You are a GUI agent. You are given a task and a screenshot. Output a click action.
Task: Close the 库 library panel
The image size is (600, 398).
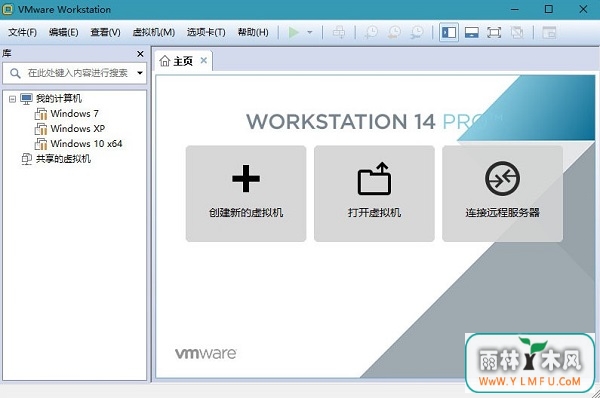click(x=140, y=54)
